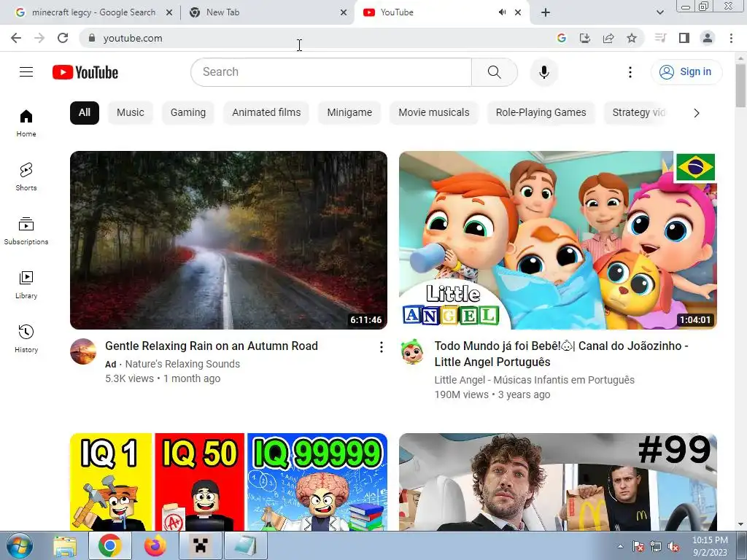
Task: Open YouTube settings three-dot menu
Action: tap(630, 72)
